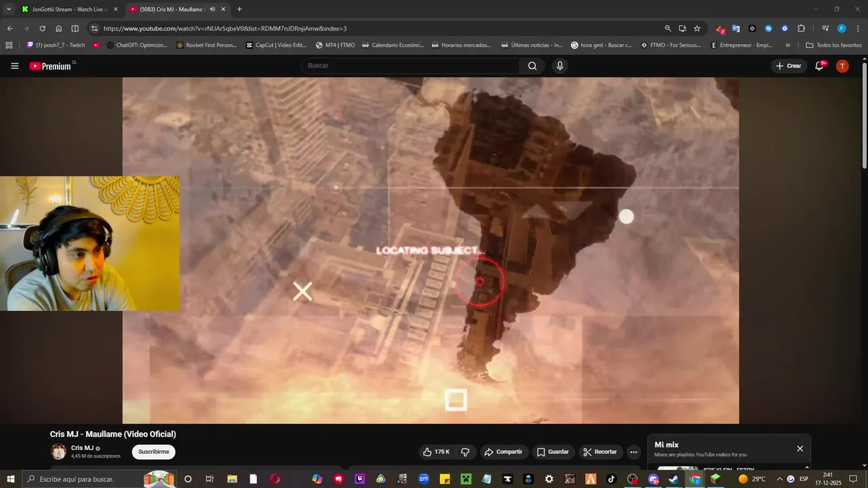
Task: Click the YouTube search magnifier button
Action: (532, 66)
